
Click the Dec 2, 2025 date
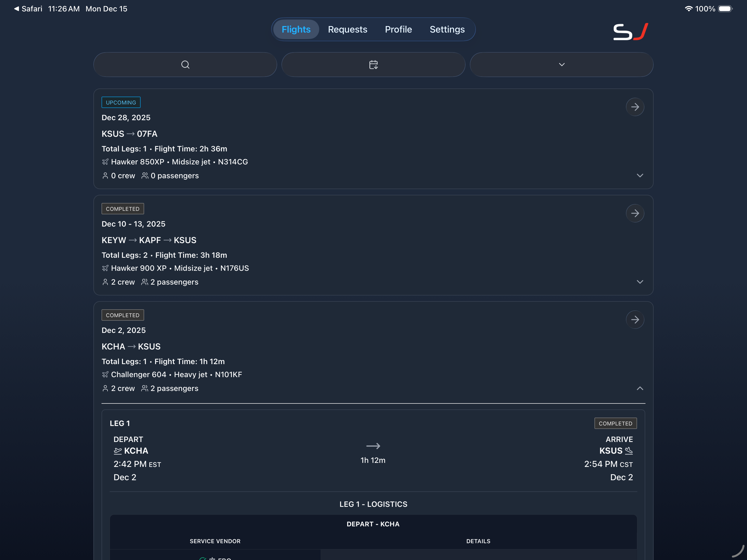[124, 330]
